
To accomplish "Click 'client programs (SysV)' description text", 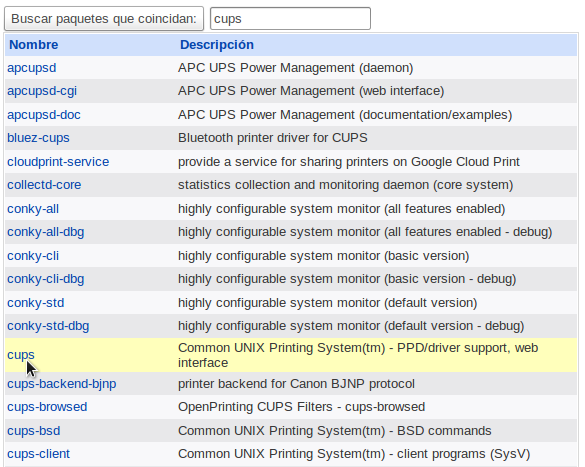I will 354,454.
